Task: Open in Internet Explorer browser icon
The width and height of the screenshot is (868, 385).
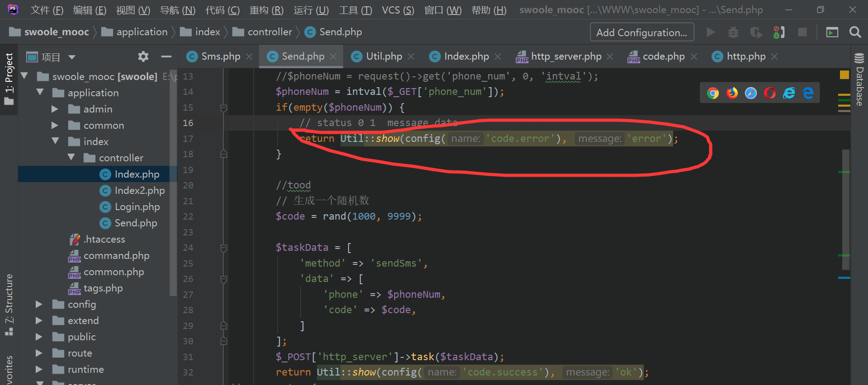Action: (x=789, y=93)
